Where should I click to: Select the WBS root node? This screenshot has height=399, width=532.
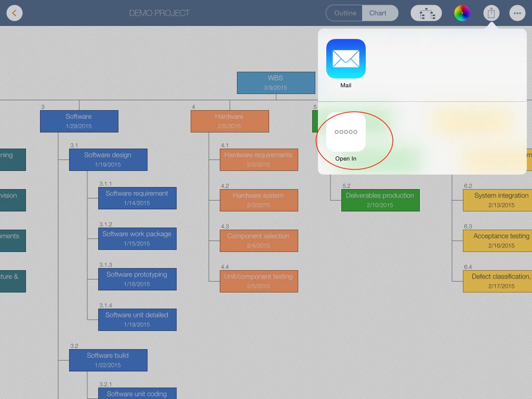276,83
